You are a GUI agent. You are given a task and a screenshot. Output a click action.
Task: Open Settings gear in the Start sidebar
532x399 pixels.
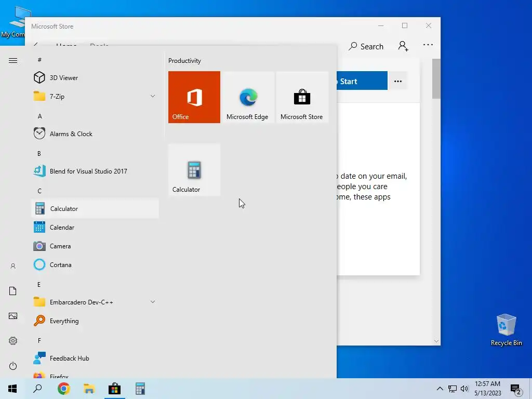[x=13, y=341]
